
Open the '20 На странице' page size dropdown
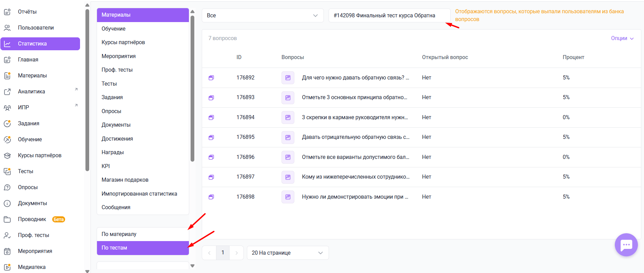(288, 253)
